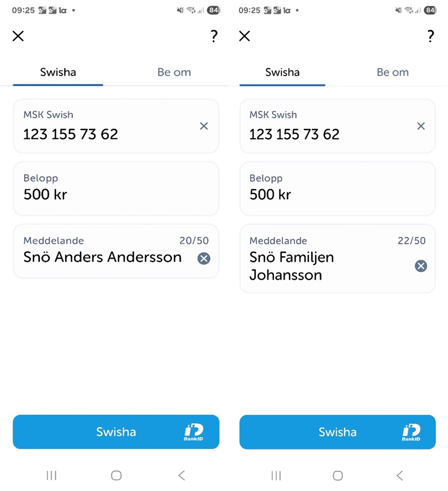
Task: Open help on the left screen
Action: (214, 36)
